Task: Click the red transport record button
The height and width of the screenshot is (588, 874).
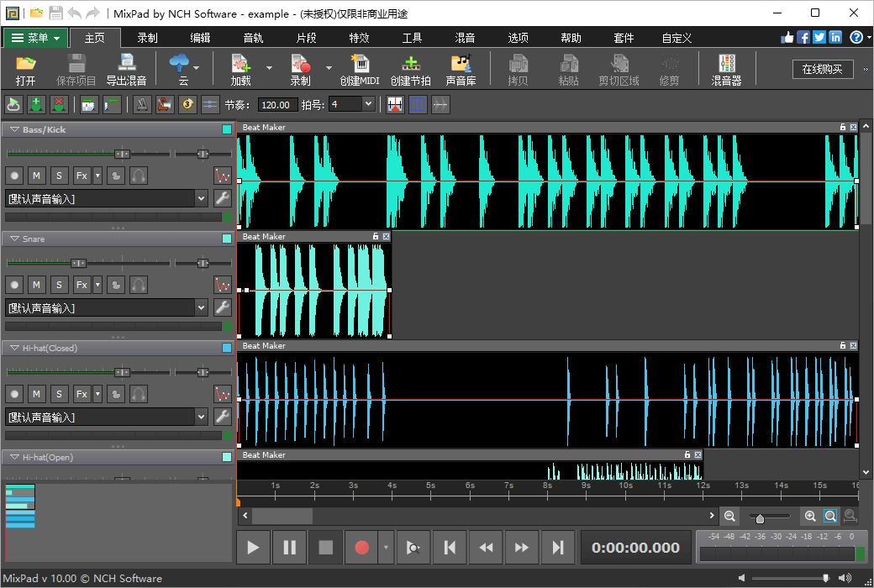Action: pos(361,548)
